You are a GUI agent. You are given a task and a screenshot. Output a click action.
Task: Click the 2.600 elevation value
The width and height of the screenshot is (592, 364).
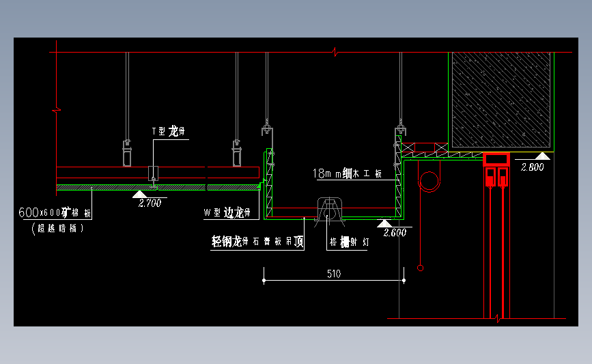tap(395, 233)
